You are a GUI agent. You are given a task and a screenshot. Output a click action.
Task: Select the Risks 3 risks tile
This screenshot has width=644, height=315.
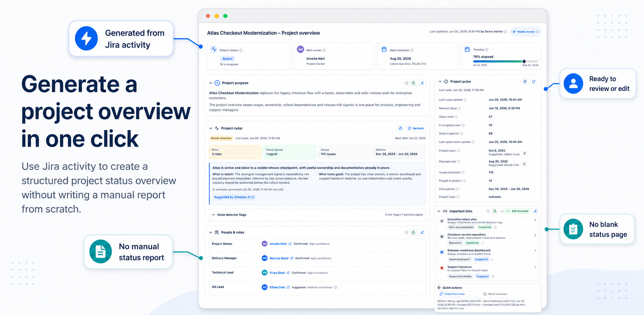coord(235,152)
